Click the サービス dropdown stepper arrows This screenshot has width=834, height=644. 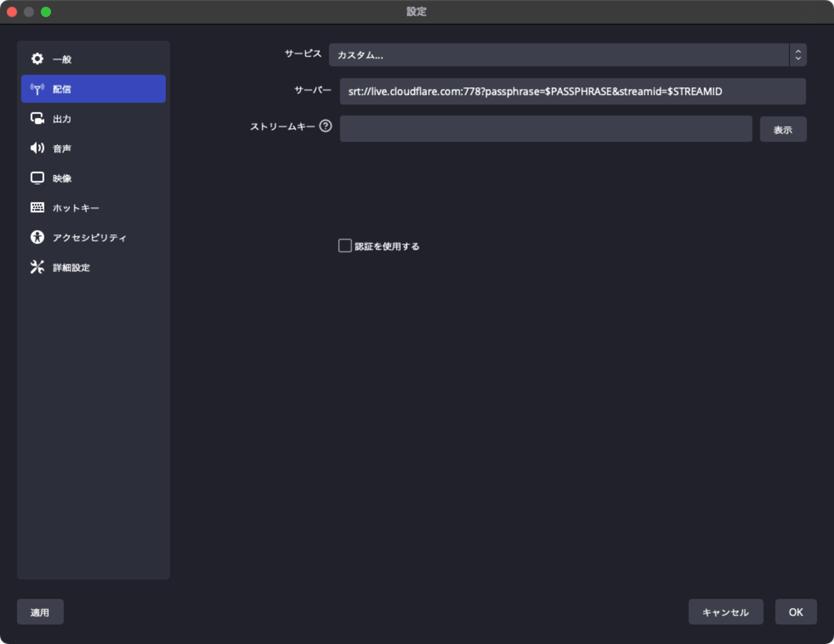[x=798, y=55]
